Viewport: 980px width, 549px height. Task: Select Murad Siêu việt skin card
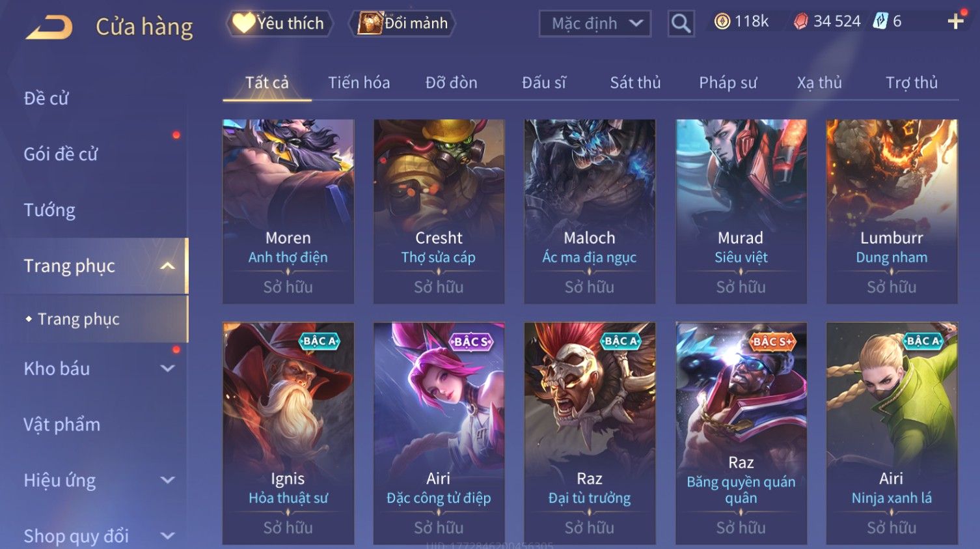tap(741, 211)
